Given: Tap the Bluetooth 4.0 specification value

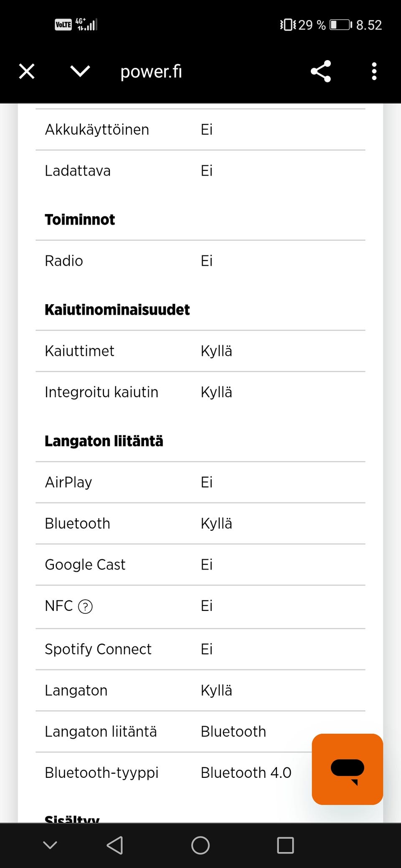Looking at the screenshot, I should [246, 772].
